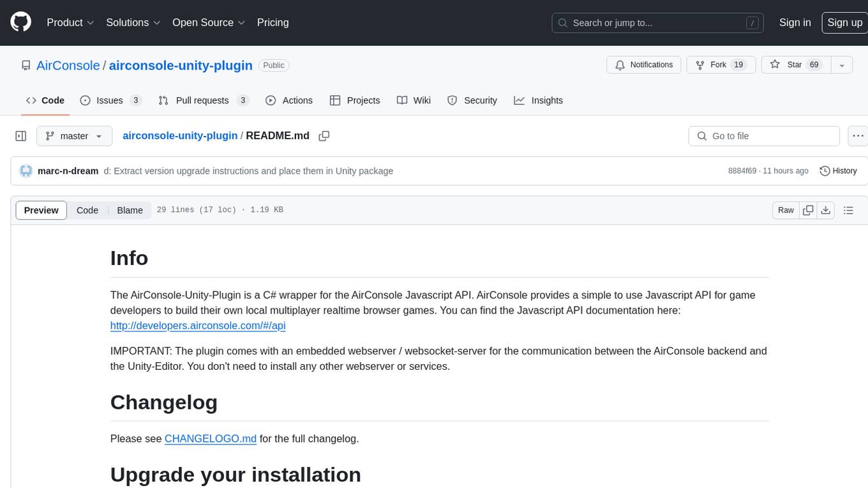The image size is (868, 488).
Task: Switch file view to Preview mode
Action: [41, 210]
